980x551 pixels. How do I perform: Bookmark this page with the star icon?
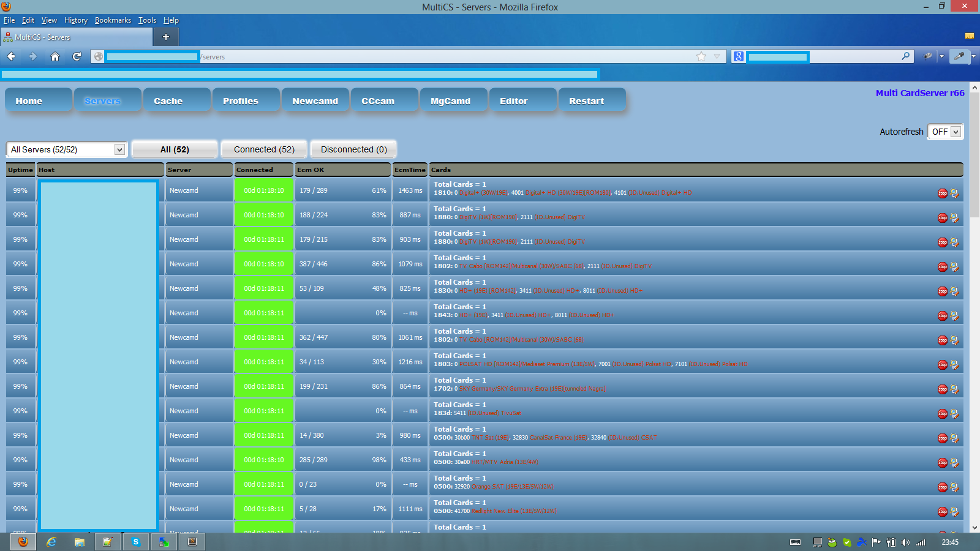click(701, 56)
